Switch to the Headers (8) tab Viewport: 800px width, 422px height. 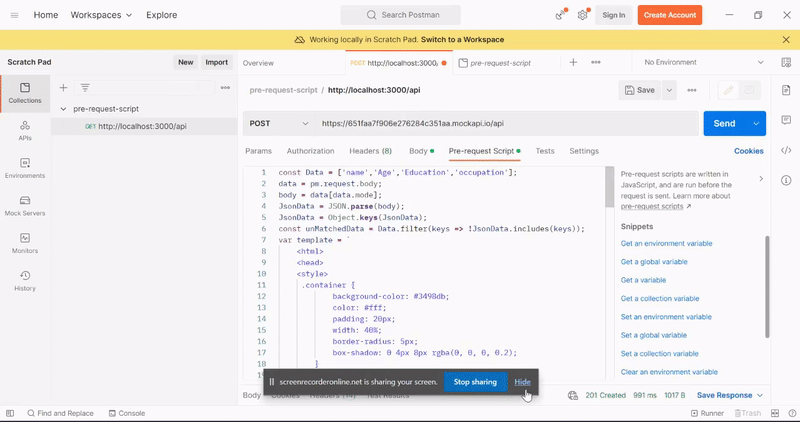pyautogui.click(x=370, y=151)
